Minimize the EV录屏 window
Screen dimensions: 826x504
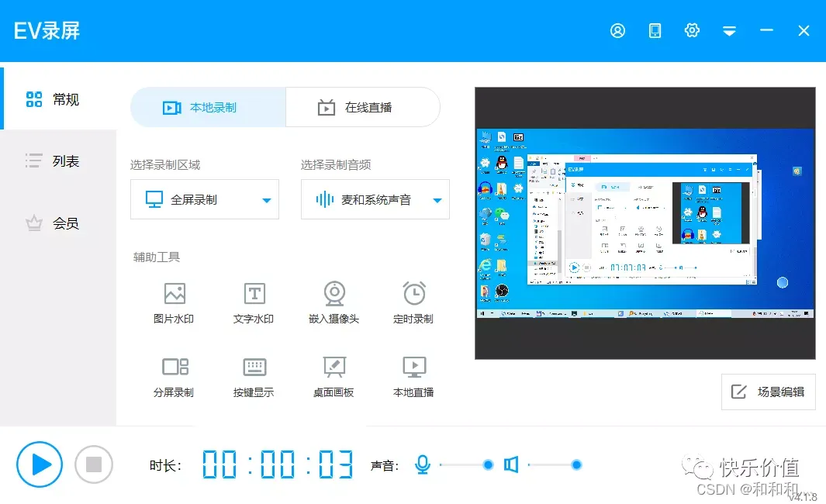pos(766,30)
